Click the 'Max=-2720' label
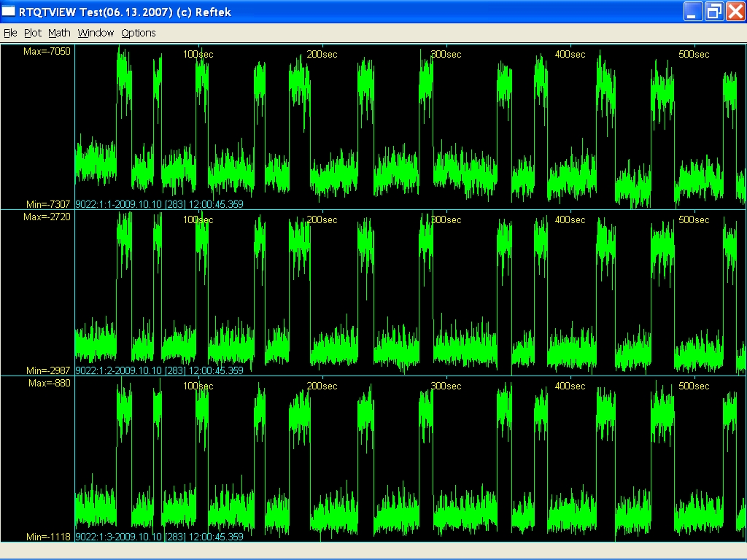This screenshot has height=560, width=747. 47,217
